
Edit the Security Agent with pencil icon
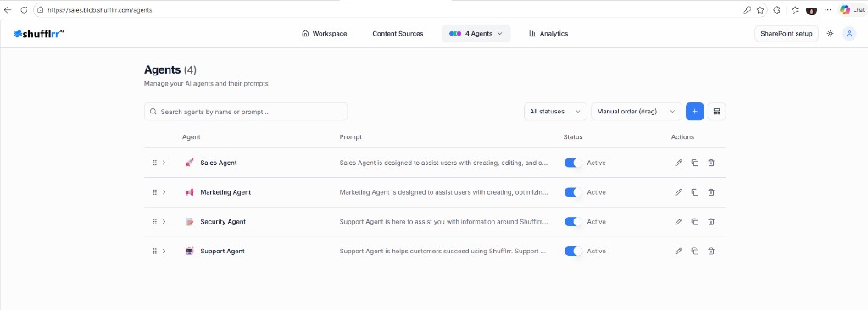[678, 221]
